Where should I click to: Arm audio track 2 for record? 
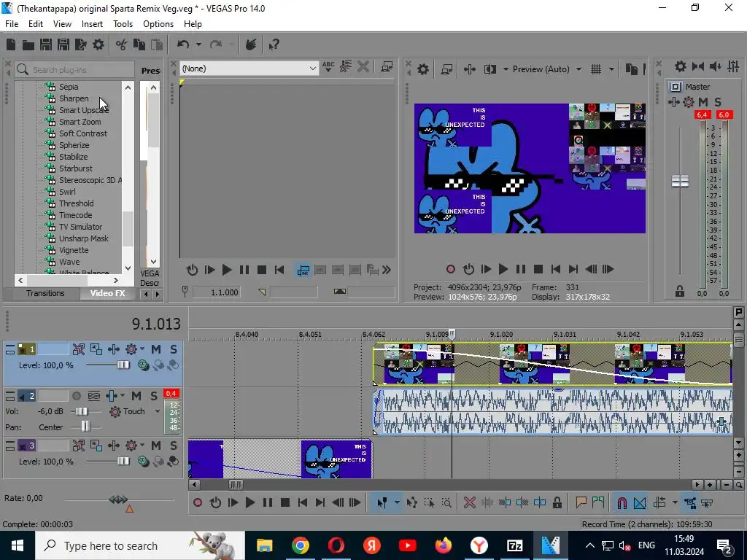[76, 396]
